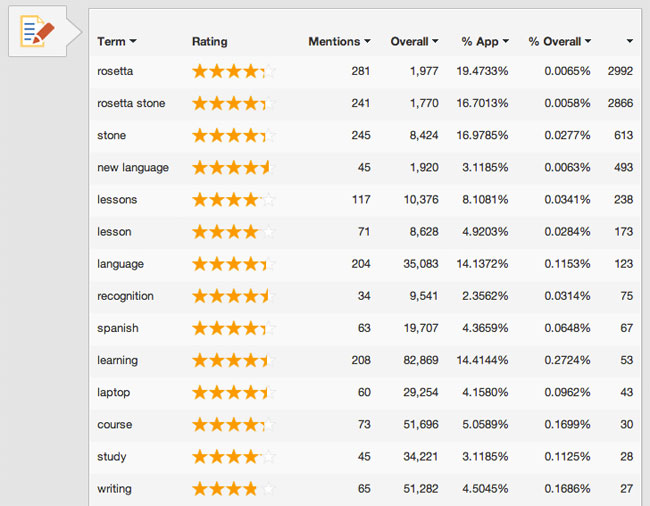Click the % App value 4.9203%
Image resolution: width=650 pixels, height=506 pixels.
[485, 232]
